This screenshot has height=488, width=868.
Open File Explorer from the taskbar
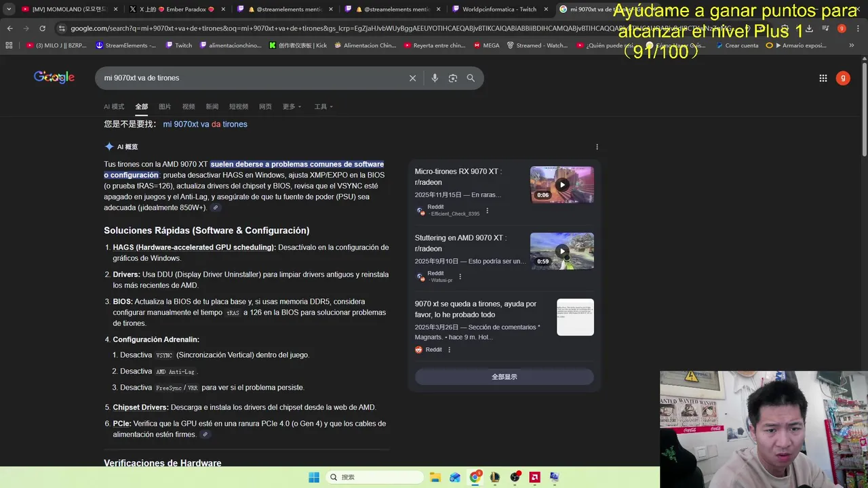(435, 477)
